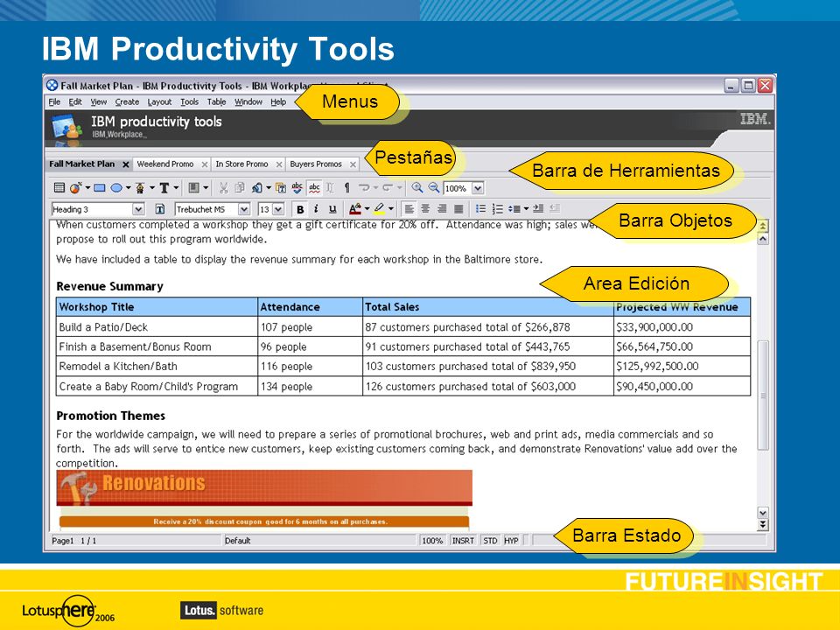Open the File menu
Image resolution: width=840 pixels, height=630 pixels.
coord(54,101)
